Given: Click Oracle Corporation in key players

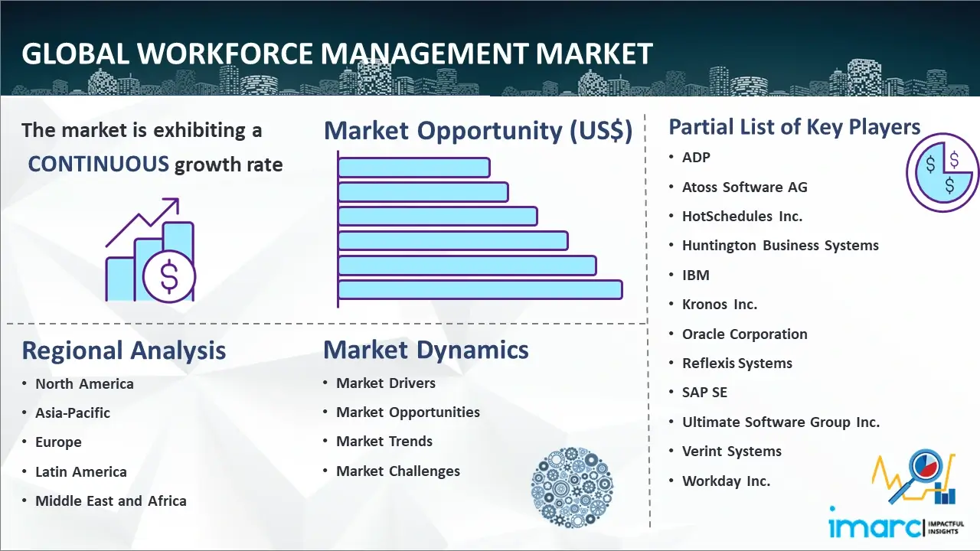Looking at the screenshot, I should point(744,334).
